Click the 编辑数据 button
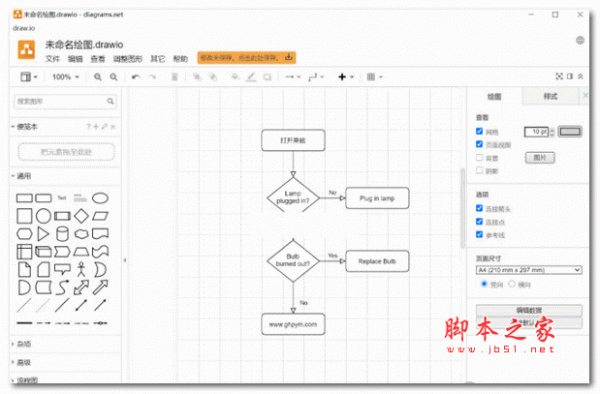Image resolution: width=600 pixels, height=394 pixels. pyautogui.click(x=529, y=310)
